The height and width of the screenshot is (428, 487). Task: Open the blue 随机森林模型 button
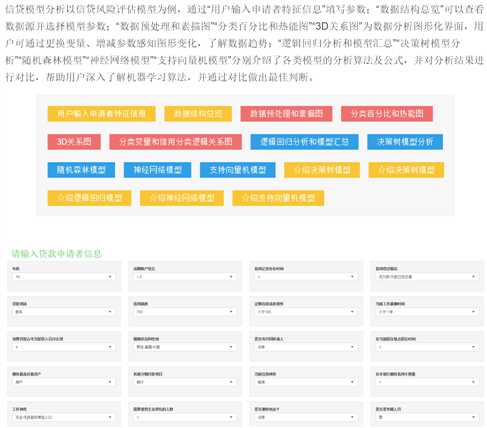coord(81,170)
